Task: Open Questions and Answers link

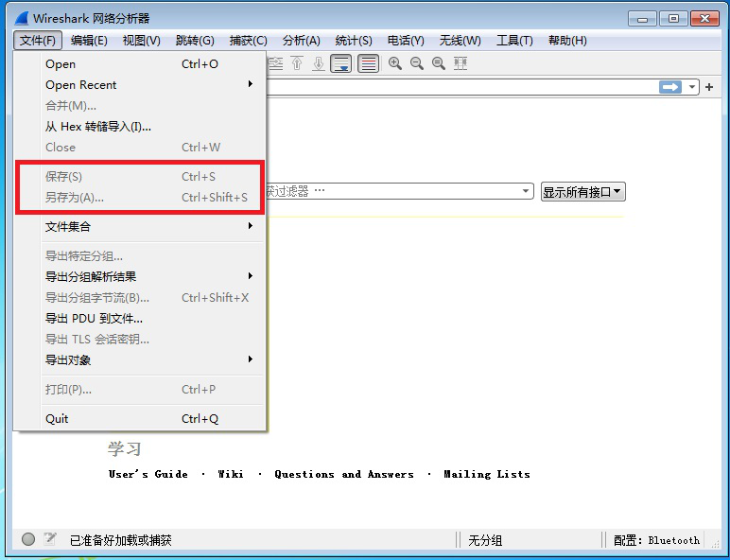Action: click(344, 474)
